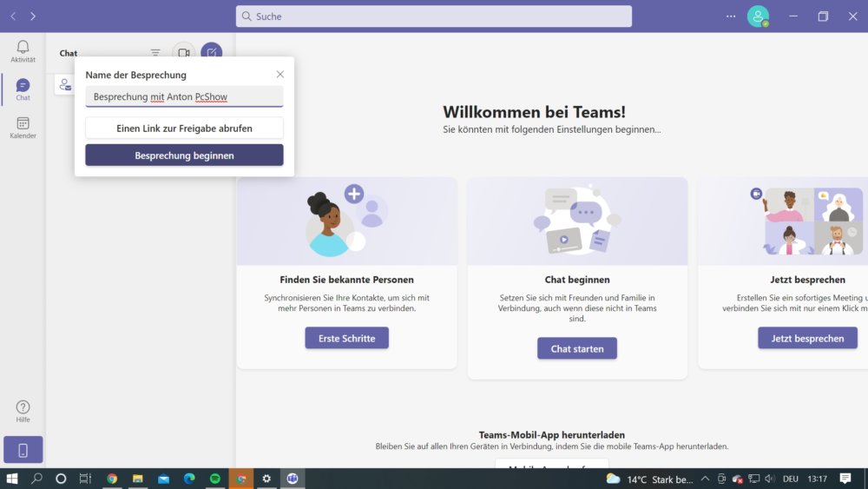This screenshot has height=489, width=868.
Task: Open the three-dot settings menu
Action: (731, 16)
